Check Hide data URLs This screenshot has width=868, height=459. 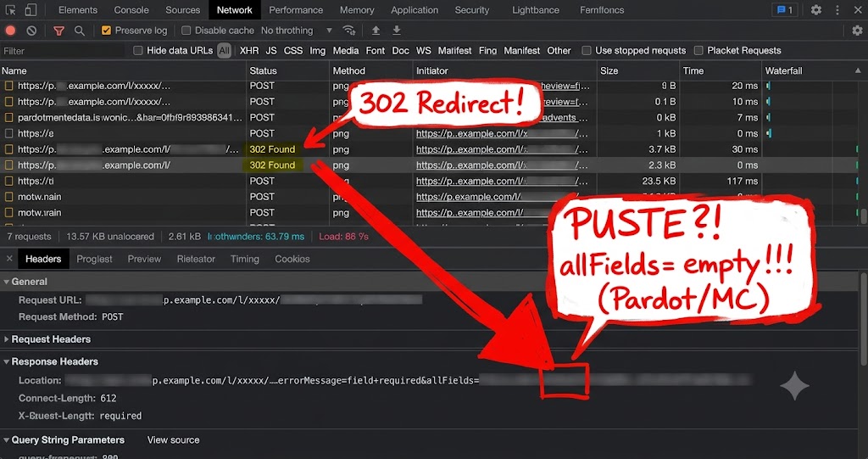138,50
